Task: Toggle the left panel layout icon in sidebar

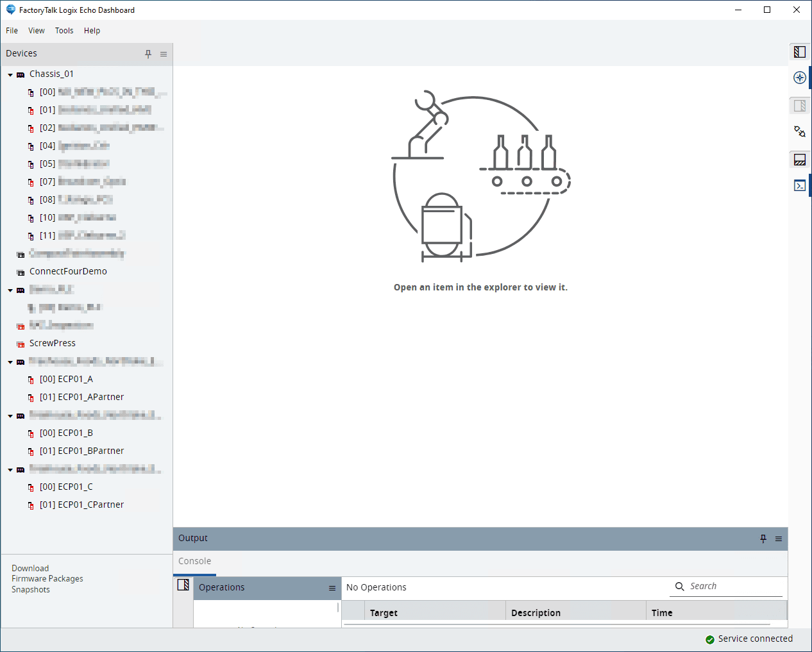Action: coord(800,52)
